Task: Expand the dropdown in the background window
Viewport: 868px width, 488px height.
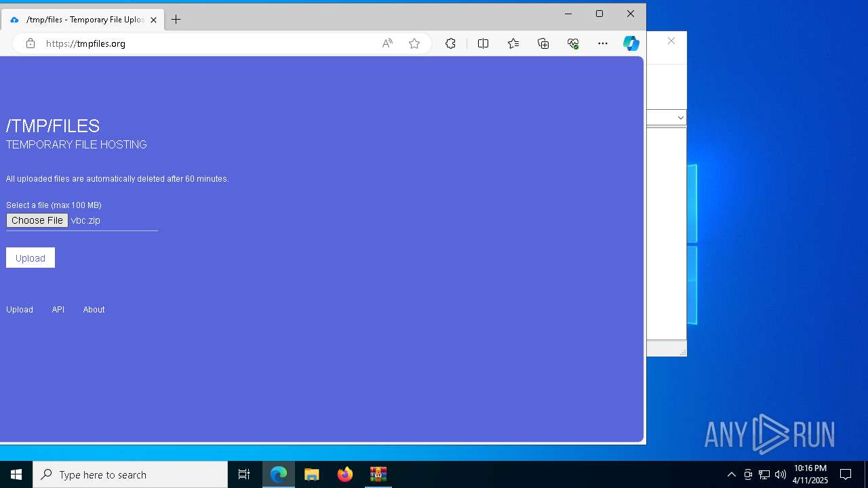Action: pos(681,117)
